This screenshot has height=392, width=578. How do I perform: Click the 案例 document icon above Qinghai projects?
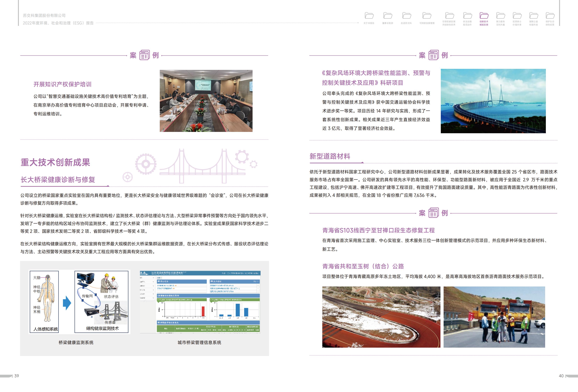(433, 213)
